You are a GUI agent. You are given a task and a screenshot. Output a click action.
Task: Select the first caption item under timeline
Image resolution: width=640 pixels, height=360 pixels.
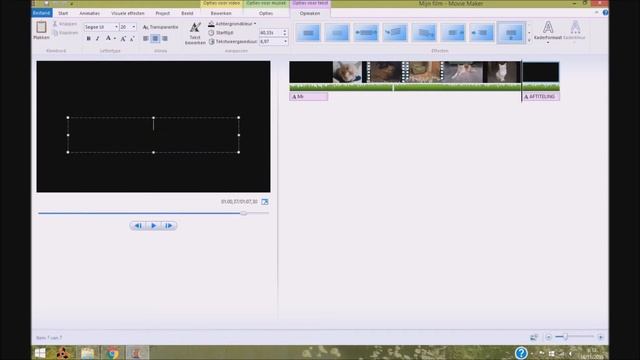tap(309, 97)
